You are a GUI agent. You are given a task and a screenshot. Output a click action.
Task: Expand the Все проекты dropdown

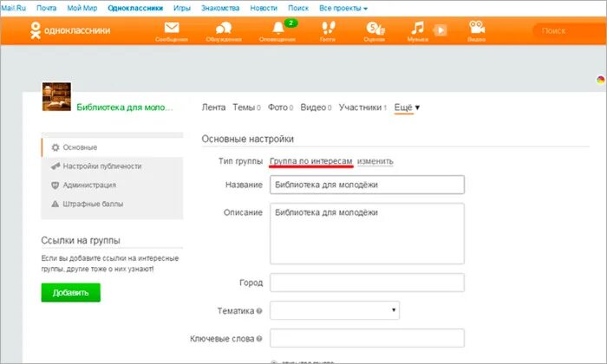point(343,8)
